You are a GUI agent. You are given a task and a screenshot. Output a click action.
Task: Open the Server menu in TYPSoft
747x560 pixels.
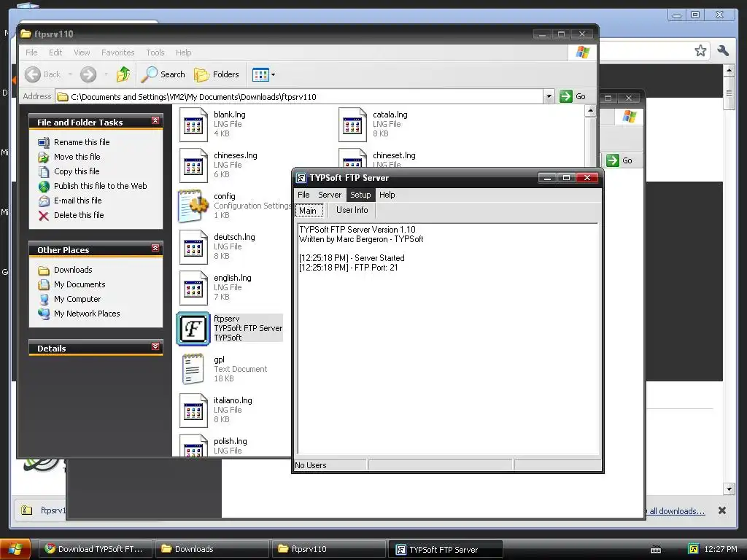pyautogui.click(x=330, y=195)
